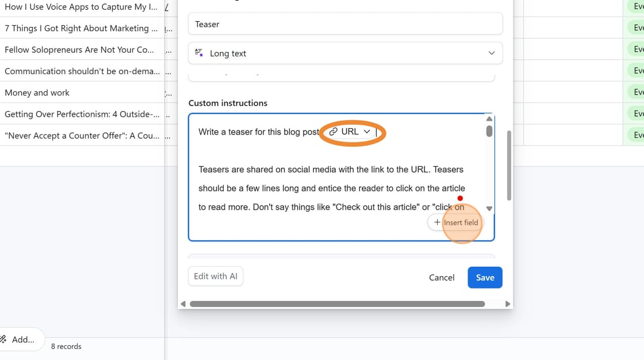This screenshot has height=360, width=644.
Task: Click the scroll-up arrow of the instructions box
Action: (489, 119)
